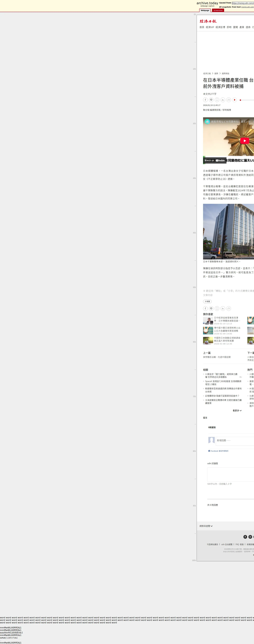
Task: Select the Webpage tab
Action: point(205,10)
